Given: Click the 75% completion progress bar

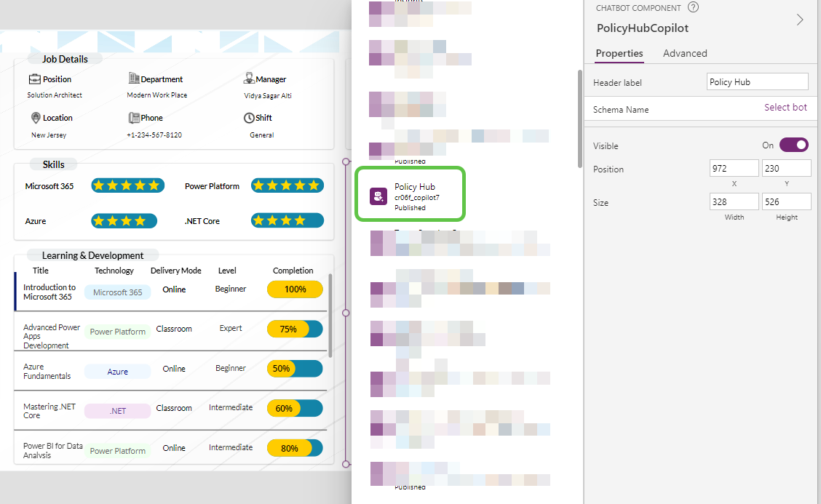Looking at the screenshot, I should [295, 329].
